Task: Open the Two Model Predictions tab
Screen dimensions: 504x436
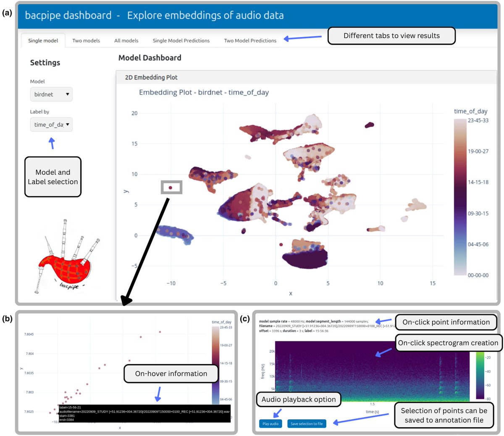Action: pos(250,40)
